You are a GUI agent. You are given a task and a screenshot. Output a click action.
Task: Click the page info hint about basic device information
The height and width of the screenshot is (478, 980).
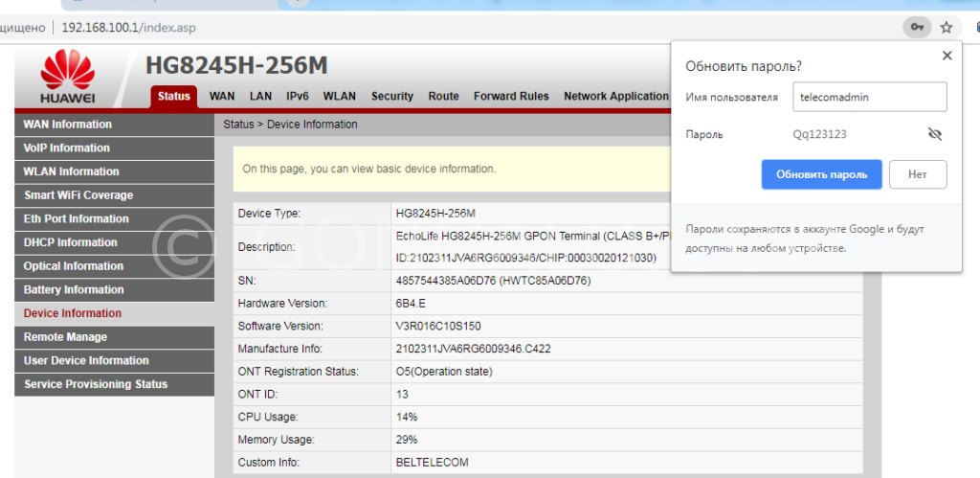pos(369,169)
